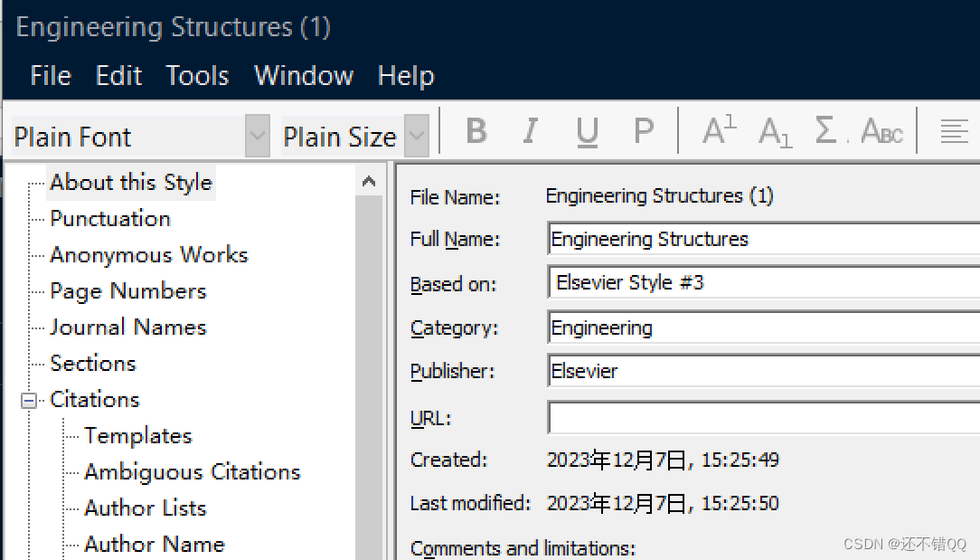The height and width of the screenshot is (560, 980).
Task: Apply Subscript formatting
Action: [775, 132]
